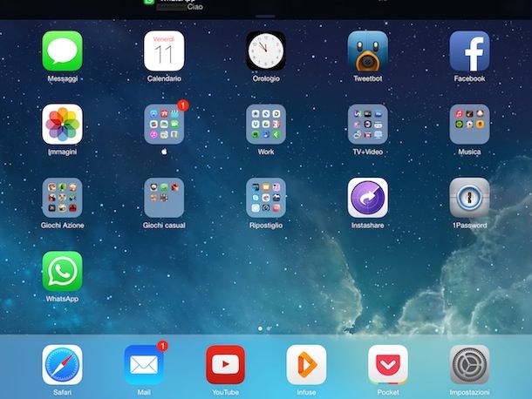Open Safari in the dock

(62, 365)
